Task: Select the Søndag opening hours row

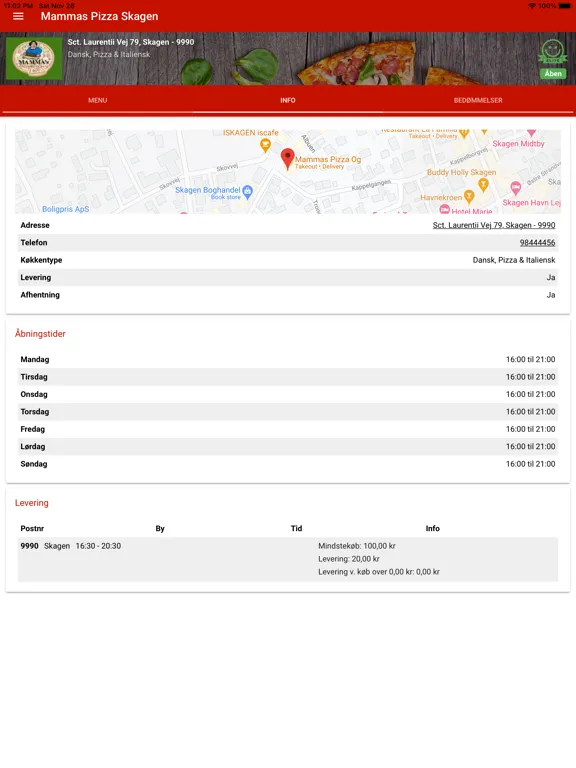Action: 288,464
